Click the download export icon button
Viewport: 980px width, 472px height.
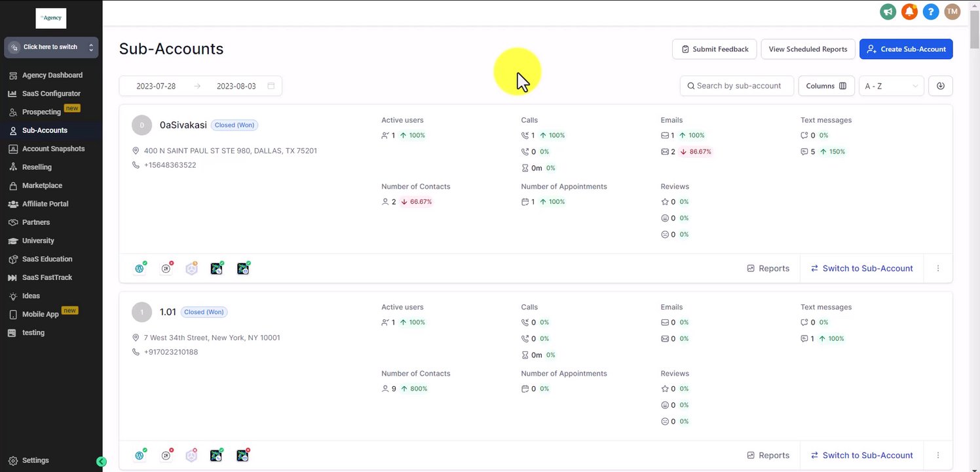pyautogui.click(x=941, y=86)
